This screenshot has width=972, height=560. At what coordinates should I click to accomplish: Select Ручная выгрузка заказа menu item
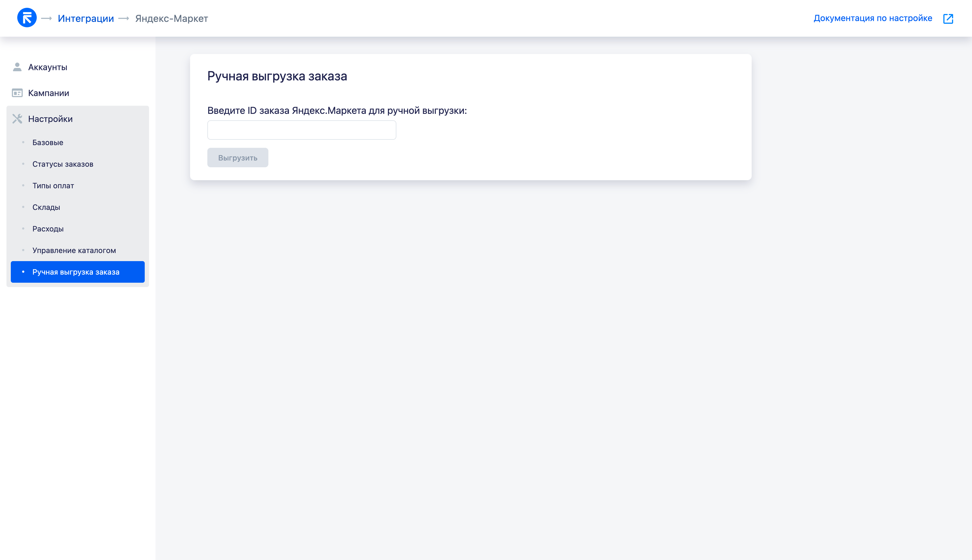pyautogui.click(x=78, y=272)
